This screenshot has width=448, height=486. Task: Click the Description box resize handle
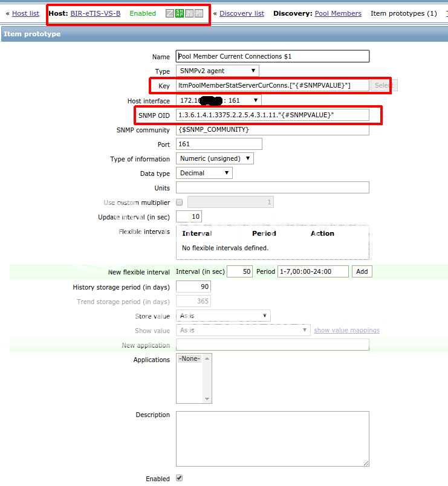(x=366, y=462)
